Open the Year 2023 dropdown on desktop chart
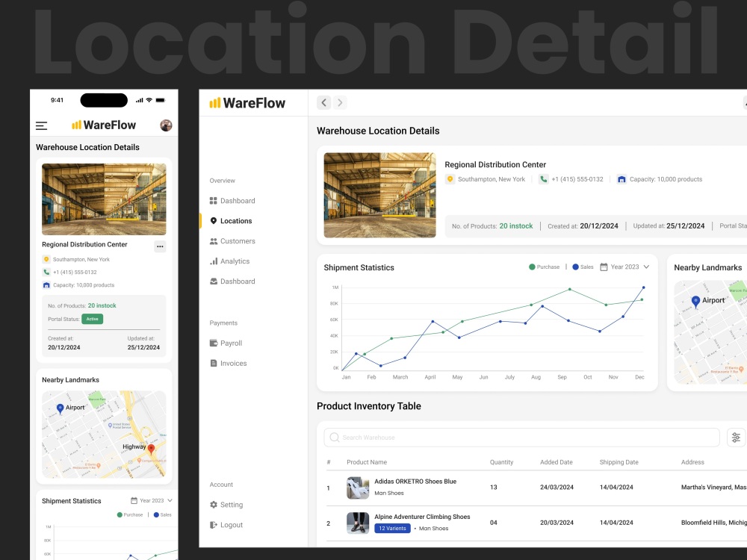The width and height of the screenshot is (747, 560). point(624,267)
